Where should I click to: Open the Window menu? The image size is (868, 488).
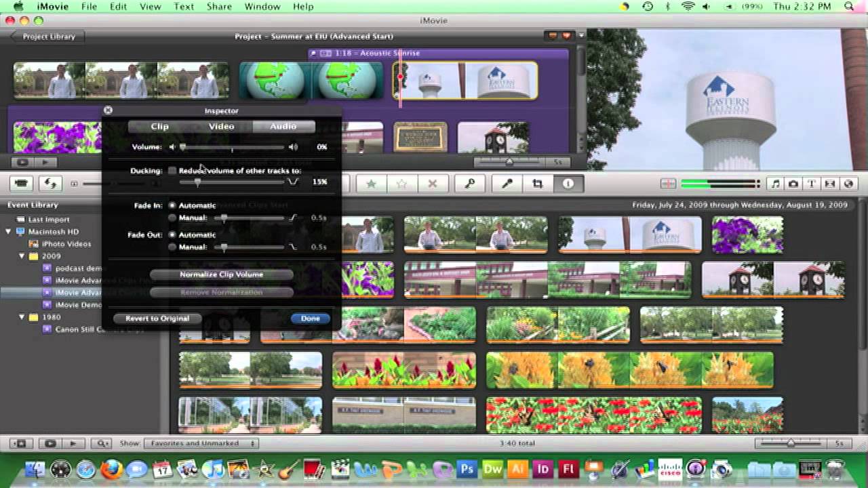(x=262, y=6)
